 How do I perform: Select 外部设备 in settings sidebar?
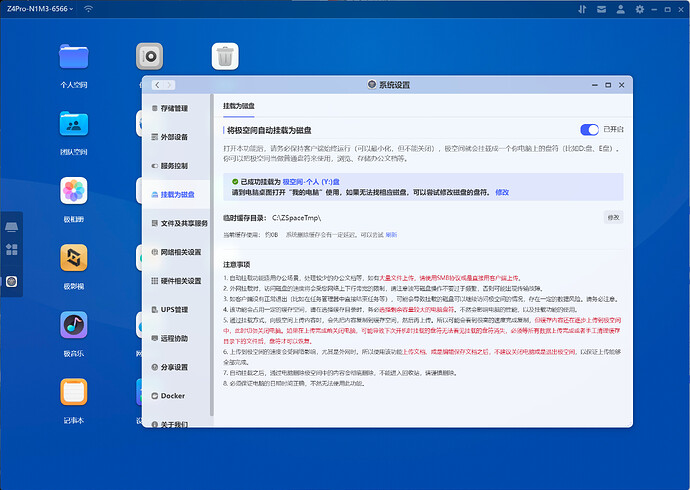pyautogui.click(x=173, y=137)
